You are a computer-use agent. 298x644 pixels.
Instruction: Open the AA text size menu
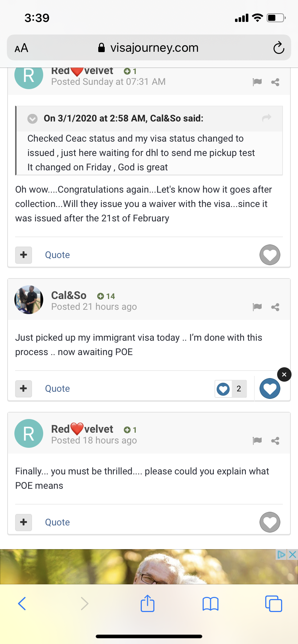[x=21, y=48]
